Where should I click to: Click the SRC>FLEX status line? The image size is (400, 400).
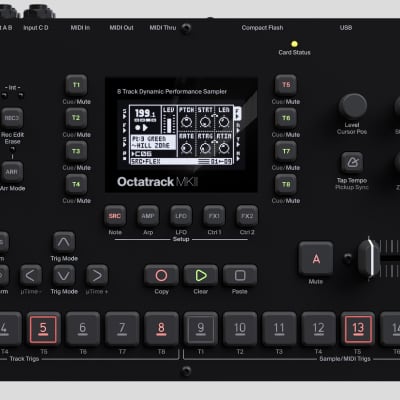pyautogui.click(x=181, y=161)
